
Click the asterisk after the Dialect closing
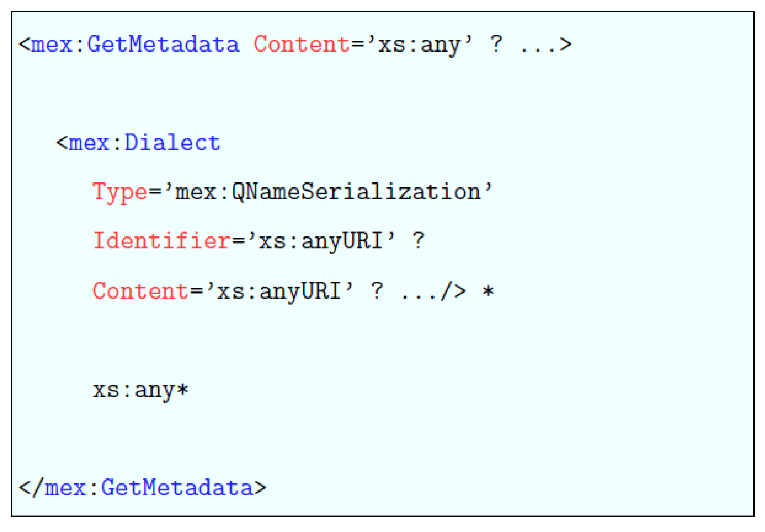(x=488, y=291)
